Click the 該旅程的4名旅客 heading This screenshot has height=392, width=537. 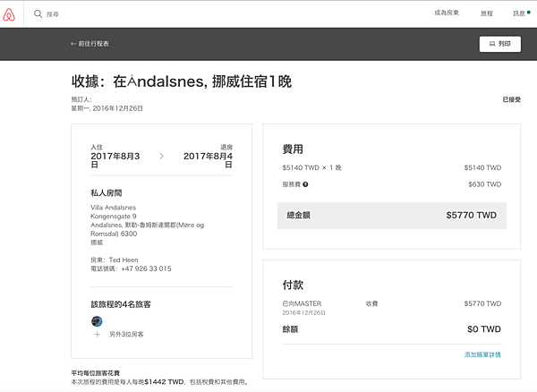pos(121,304)
